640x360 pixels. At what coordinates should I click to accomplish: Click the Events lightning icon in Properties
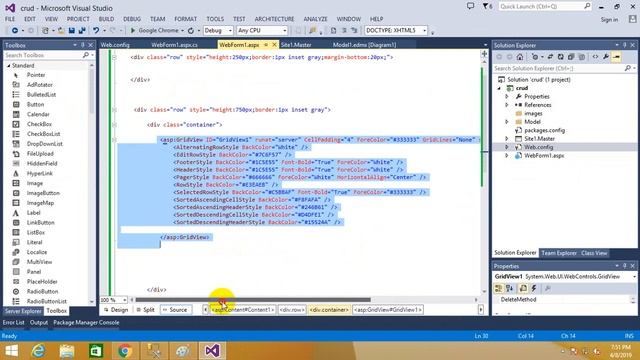534,289
